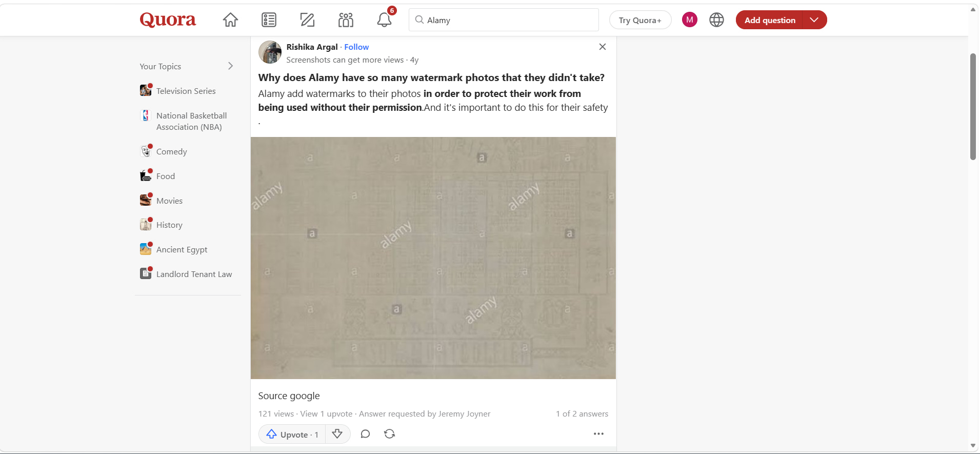Open the National Basketball Association (NBA) topic
The width and height of the screenshot is (980, 454).
(191, 121)
